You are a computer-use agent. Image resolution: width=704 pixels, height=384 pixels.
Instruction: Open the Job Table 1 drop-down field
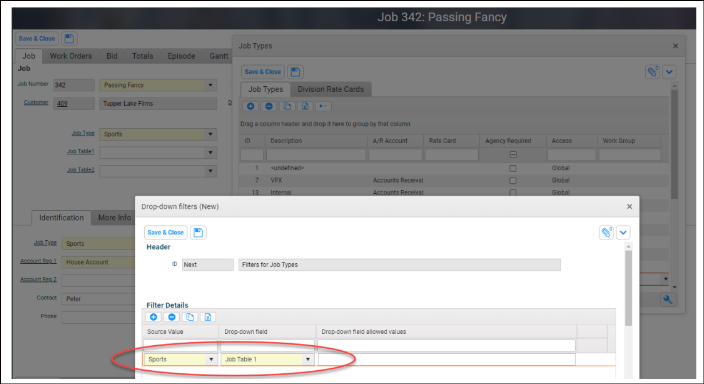(308, 359)
